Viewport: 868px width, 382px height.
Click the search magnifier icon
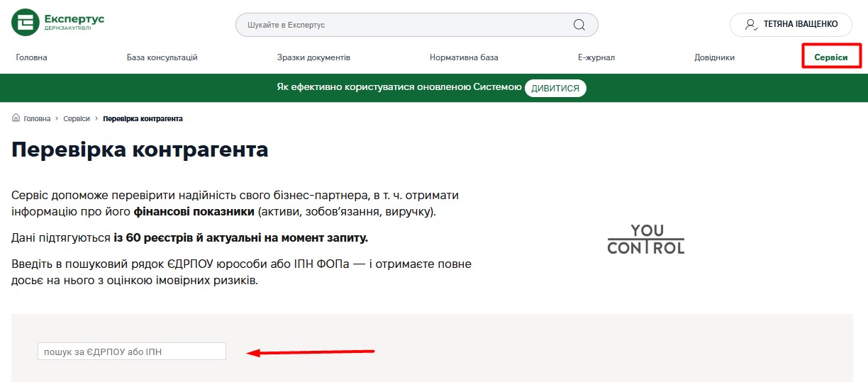tap(579, 25)
